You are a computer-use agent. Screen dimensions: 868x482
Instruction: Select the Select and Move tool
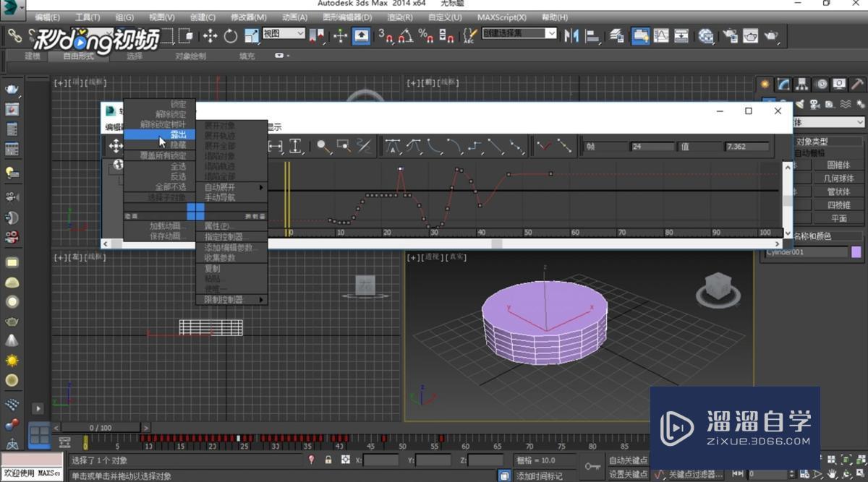click(x=210, y=35)
